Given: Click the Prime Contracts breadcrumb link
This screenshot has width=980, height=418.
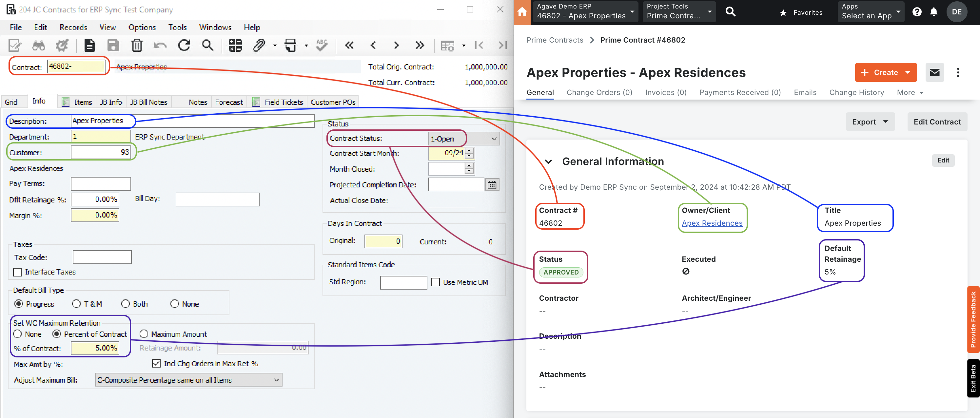Looking at the screenshot, I should tap(555, 40).
